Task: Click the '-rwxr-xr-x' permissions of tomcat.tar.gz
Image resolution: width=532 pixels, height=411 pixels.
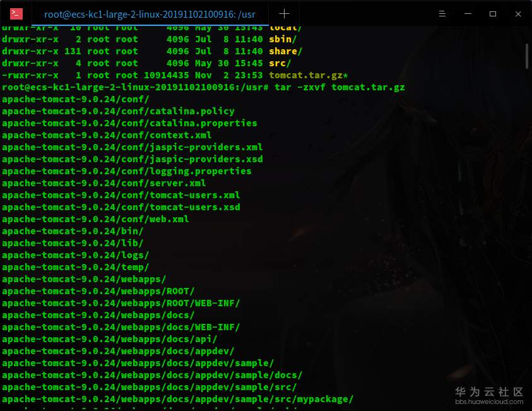Action: pos(30,75)
